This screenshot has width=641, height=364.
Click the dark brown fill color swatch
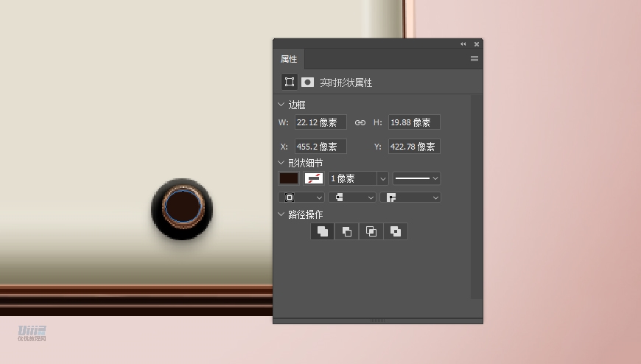(x=289, y=178)
